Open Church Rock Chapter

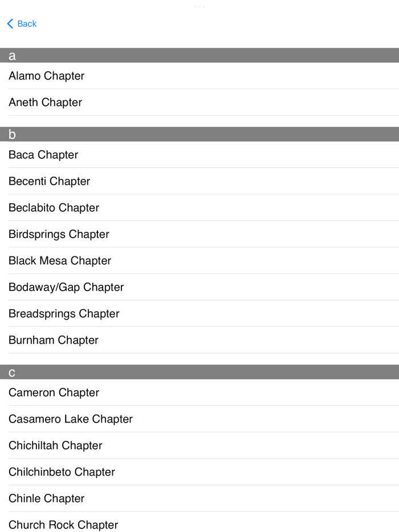tap(63, 525)
